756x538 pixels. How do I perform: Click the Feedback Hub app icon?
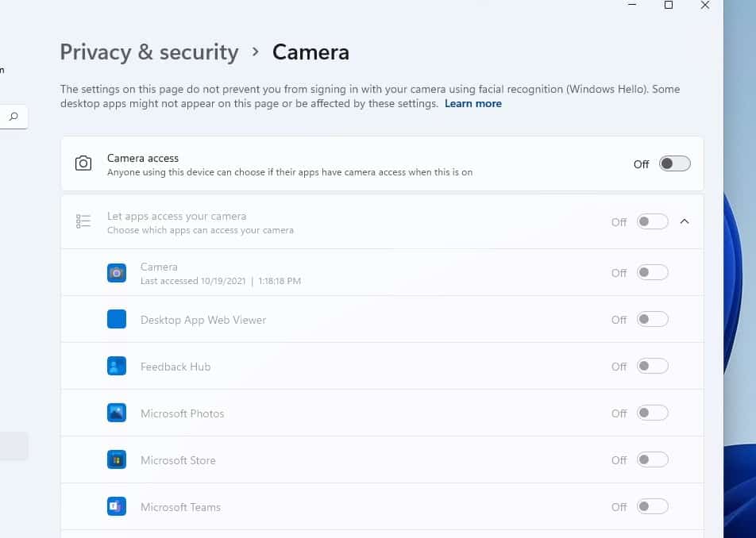coord(117,366)
